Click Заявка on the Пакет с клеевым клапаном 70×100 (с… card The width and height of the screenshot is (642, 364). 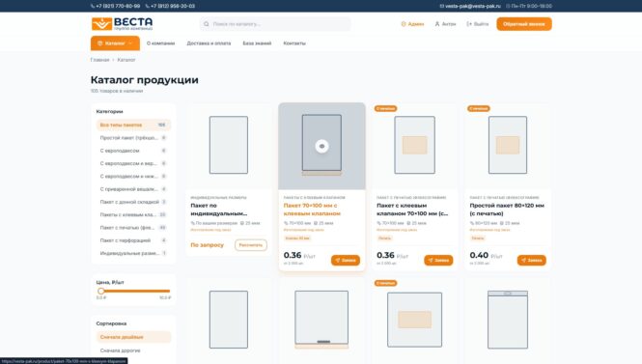tap(438, 261)
